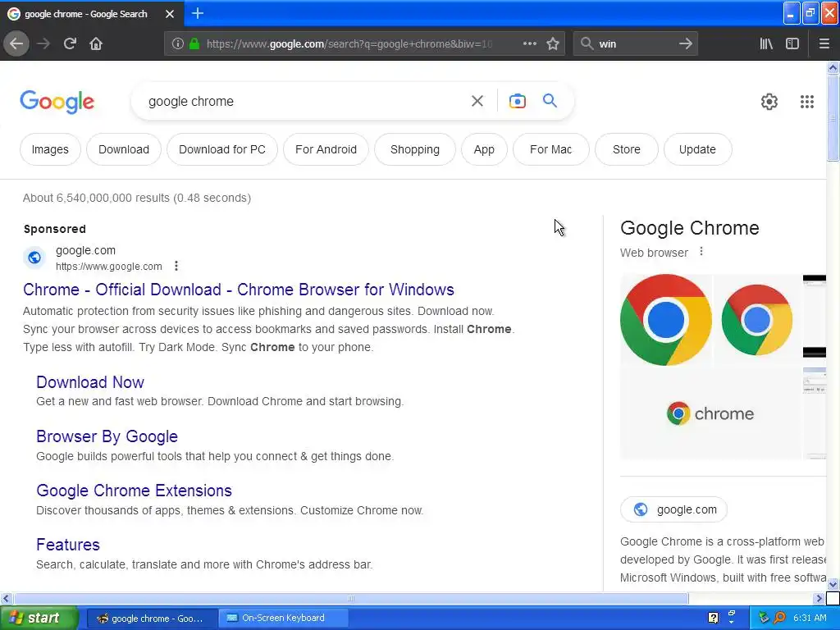Select the Images filter chip
The image size is (840, 630).
[x=50, y=149]
